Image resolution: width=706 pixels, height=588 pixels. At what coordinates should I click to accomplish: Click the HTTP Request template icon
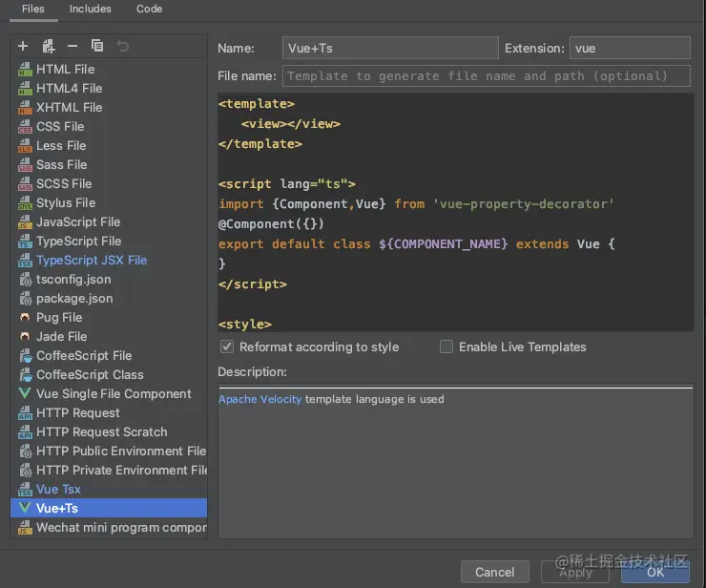(x=25, y=413)
